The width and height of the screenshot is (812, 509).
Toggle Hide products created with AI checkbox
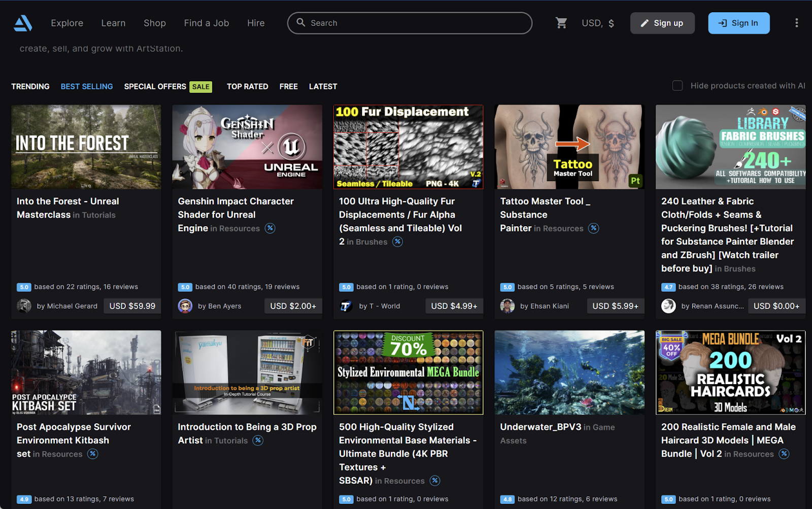pos(678,86)
